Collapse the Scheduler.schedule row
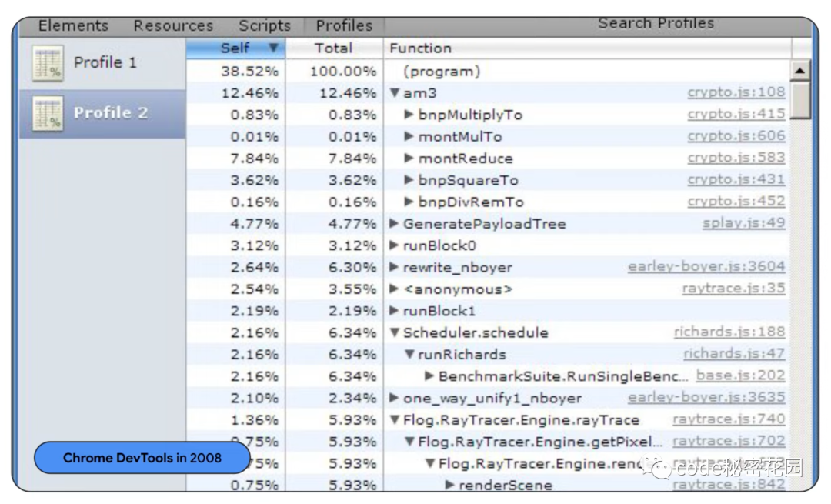Screen dimensions: 831x504 [394, 332]
